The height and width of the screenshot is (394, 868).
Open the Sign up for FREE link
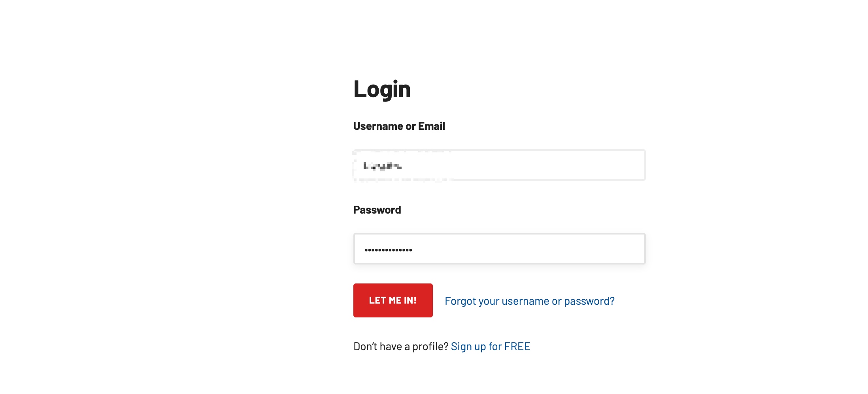pos(491,347)
